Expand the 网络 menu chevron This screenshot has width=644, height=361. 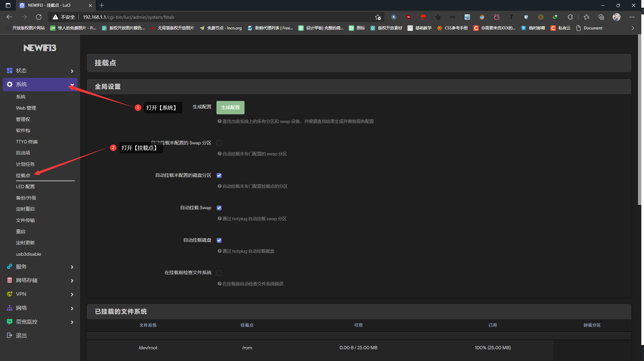click(72, 308)
